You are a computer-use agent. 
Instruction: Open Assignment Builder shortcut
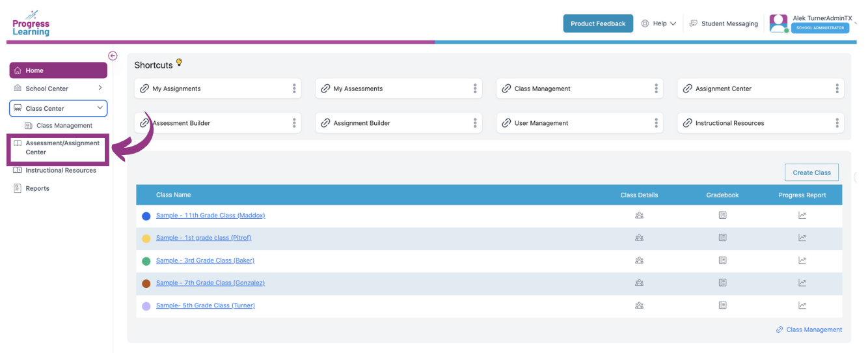click(399, 122)
